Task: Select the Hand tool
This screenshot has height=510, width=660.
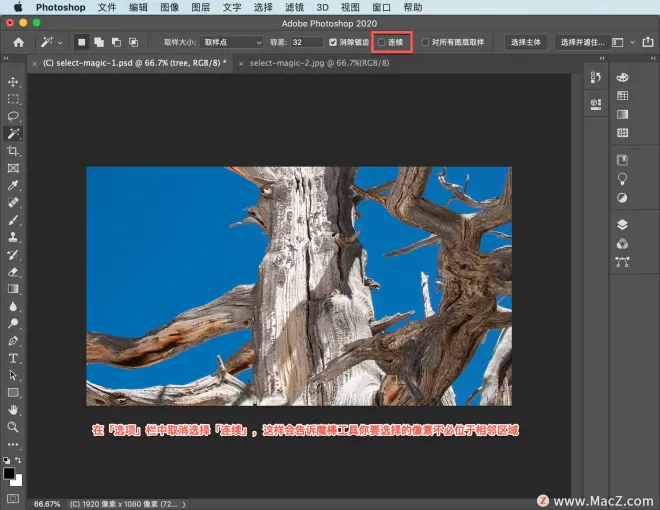Action: (13, 410)
